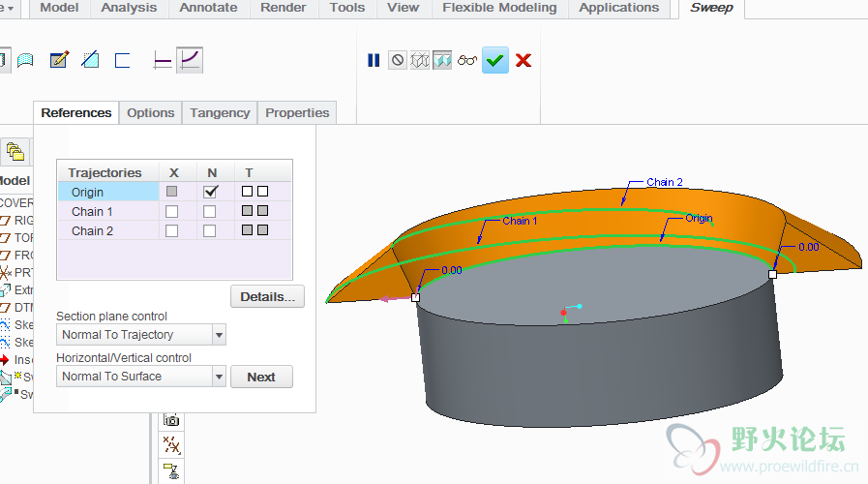This screenshot has width=868, height=484.
Task: Click left 0.00 dimension value on model
Action: pos(452,270)
